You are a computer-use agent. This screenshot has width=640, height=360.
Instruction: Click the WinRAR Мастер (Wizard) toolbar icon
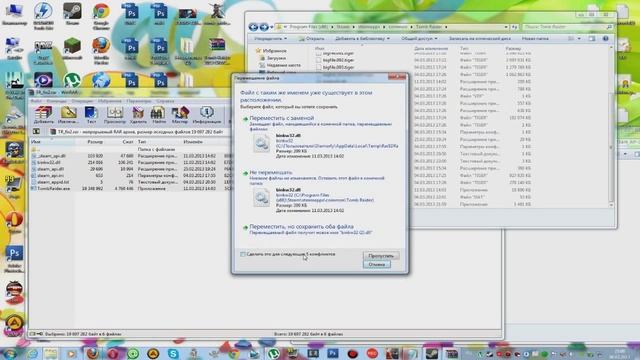[180, 115]
